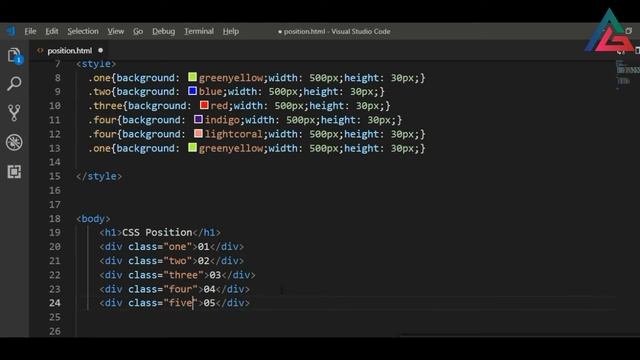Open the Edit menu
Image resolution: width=640 pixels, height=360 pixels.
[52, 31]
